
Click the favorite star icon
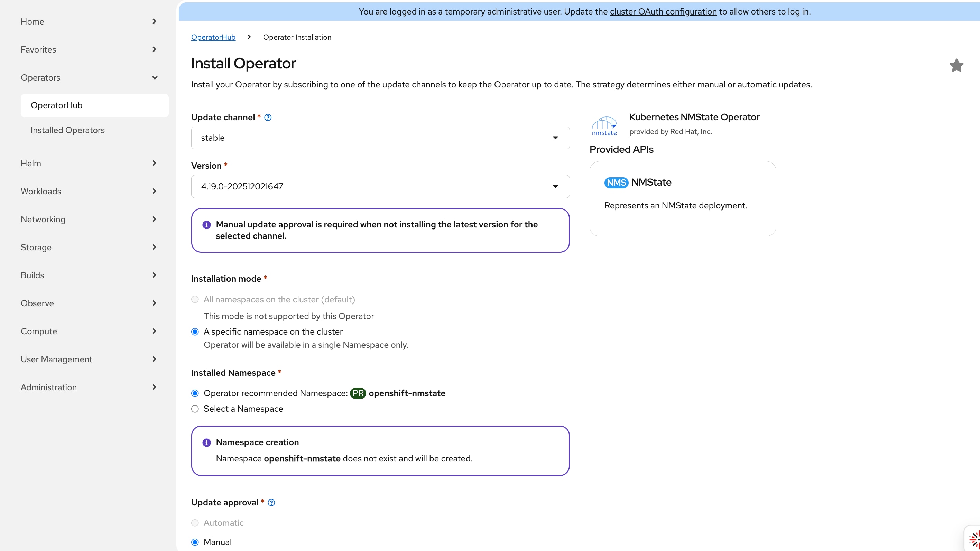tap(956, 65)
